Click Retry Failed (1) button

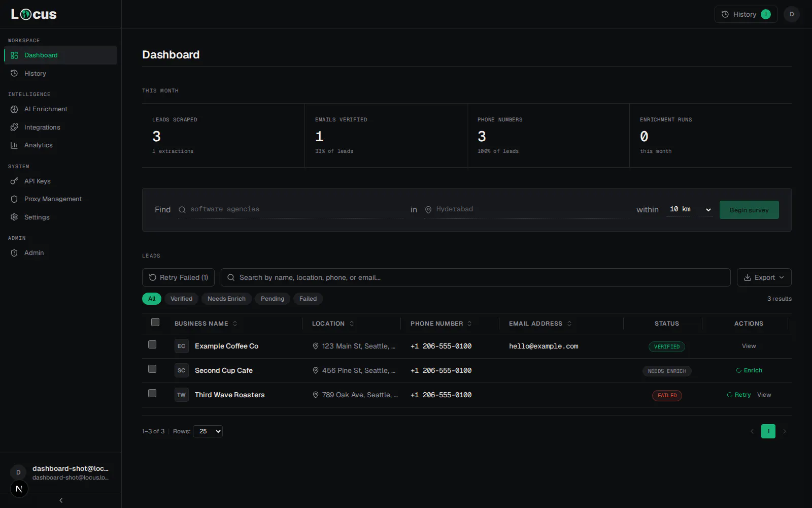[x=178, y=277]
